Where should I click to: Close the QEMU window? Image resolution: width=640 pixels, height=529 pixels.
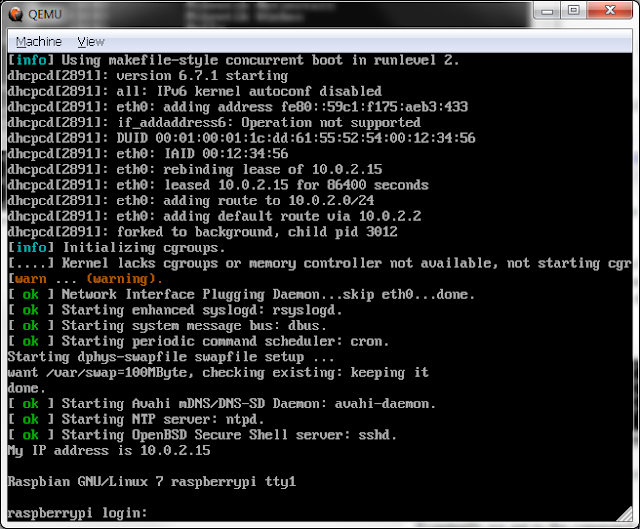(x=610, y=11)
